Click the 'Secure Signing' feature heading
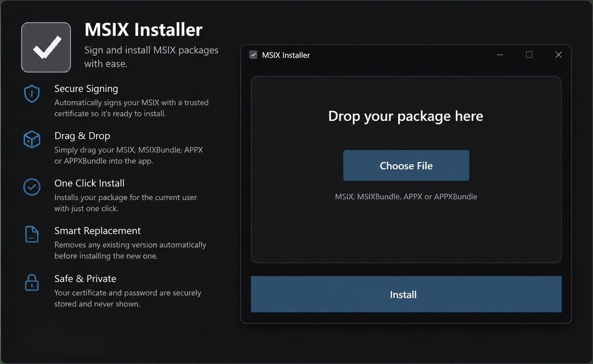This screenshot has width=593, height=364. (x=86, y=89)
